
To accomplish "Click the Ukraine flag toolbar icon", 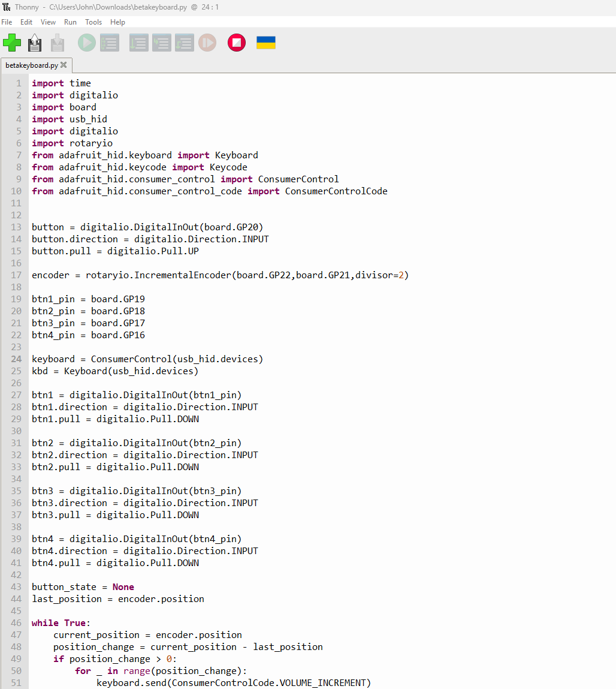I will (266, 43).
